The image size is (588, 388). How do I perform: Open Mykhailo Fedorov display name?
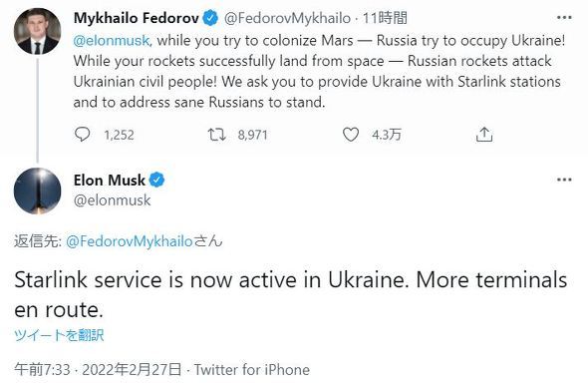[x=137, y=18]
